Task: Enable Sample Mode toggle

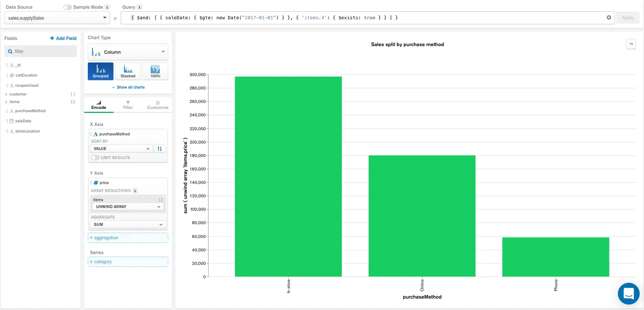Action: (x=67, y=7)
